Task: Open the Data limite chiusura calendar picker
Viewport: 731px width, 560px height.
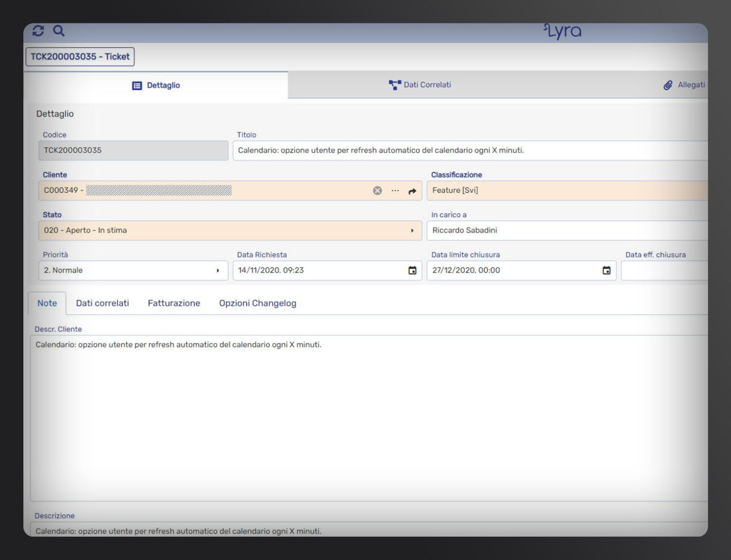Action: tap(606, 270)
